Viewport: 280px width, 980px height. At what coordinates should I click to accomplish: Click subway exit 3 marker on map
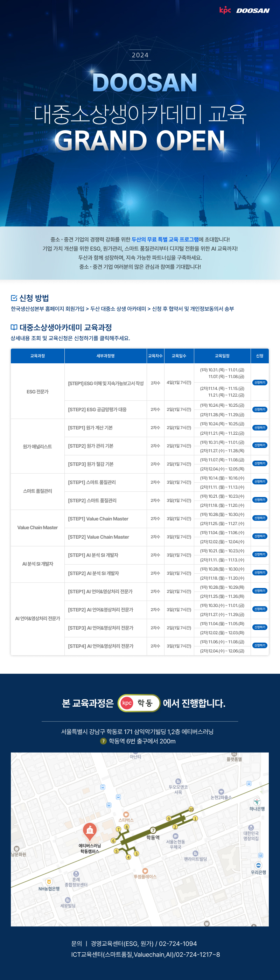click(136, 854)
